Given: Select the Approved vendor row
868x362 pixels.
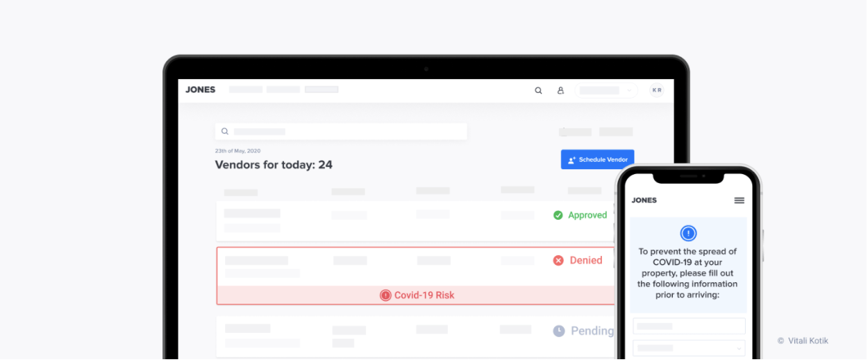Looking at the screenshot, I should point(416,221).
